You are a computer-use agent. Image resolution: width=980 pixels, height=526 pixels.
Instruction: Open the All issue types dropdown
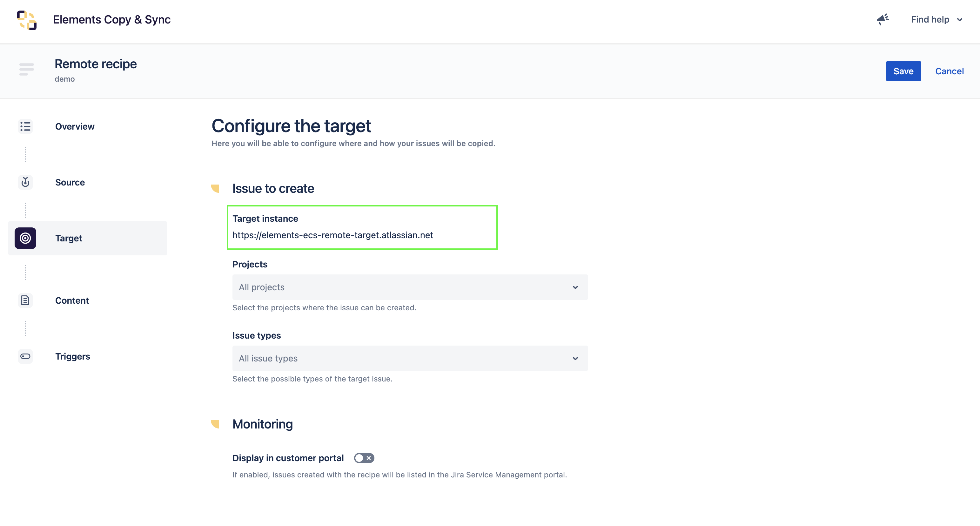tap(410, 358)
